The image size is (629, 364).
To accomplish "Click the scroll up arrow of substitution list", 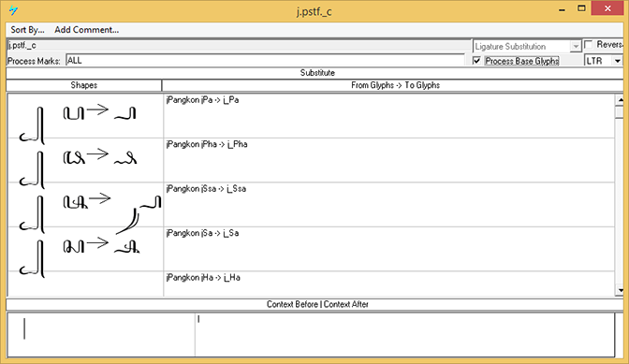I will pyautogui.click(x=620, y=99).
